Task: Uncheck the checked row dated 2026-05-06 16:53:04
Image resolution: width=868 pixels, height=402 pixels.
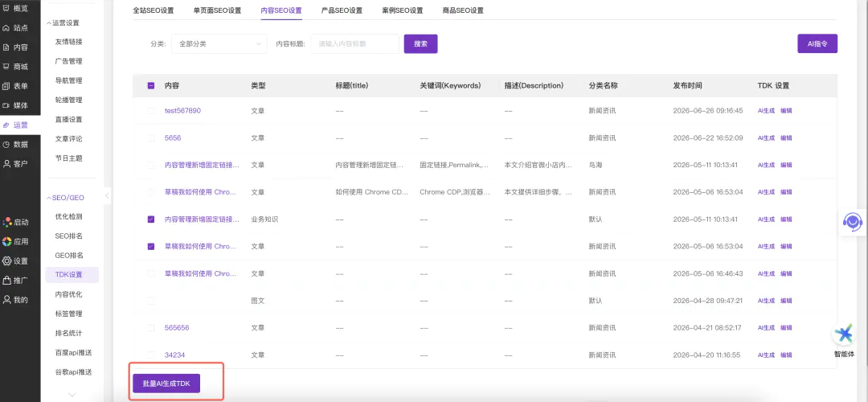Action: pyautogui.click(x=151, y=246)
